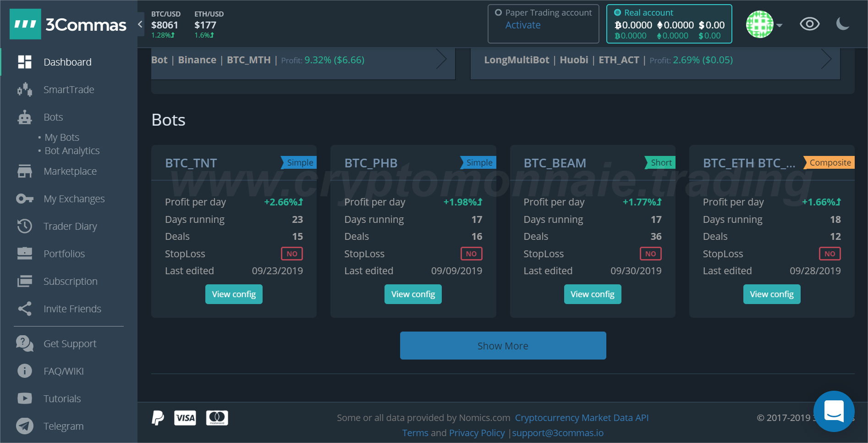Select the Real account radio
This screenshot has height=443, width=868.
click(617, 13)
